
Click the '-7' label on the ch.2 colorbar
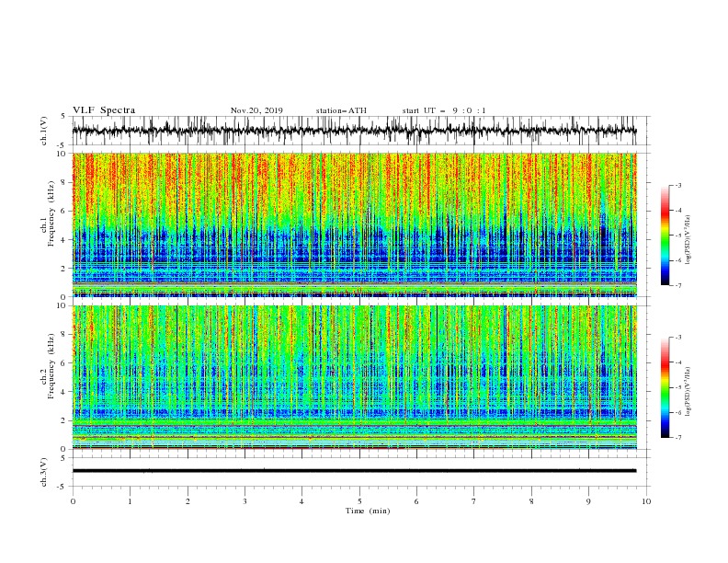point(677,437)
